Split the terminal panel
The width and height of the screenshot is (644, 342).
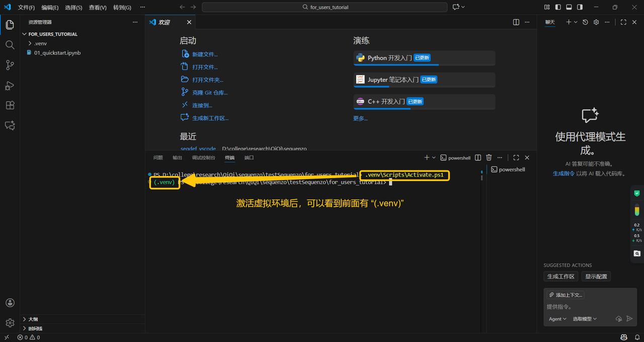click(478, 158)
